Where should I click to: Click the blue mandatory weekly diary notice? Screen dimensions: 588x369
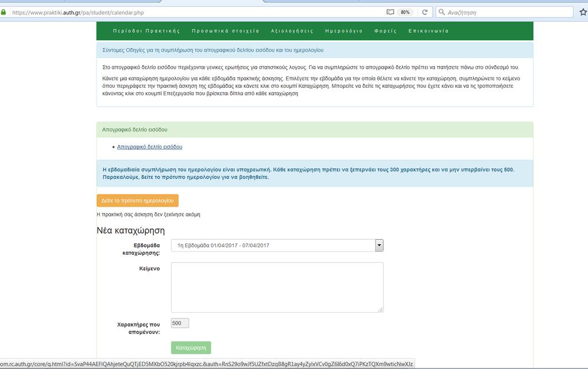tap(315, 173)
